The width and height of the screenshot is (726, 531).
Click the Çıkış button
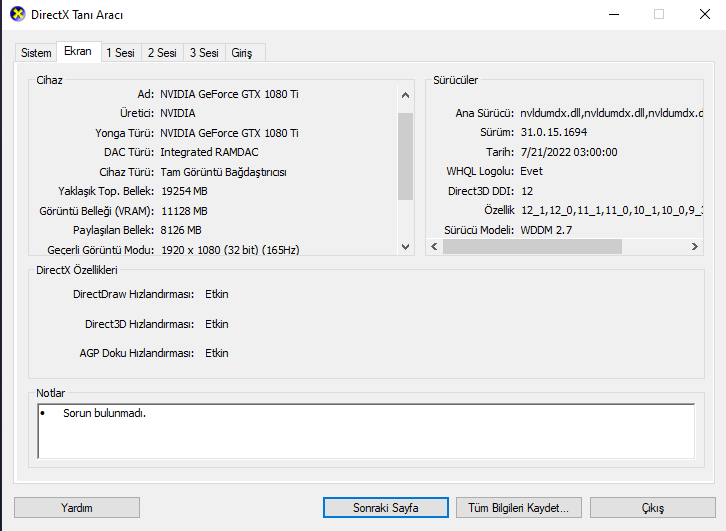(653, 508)
